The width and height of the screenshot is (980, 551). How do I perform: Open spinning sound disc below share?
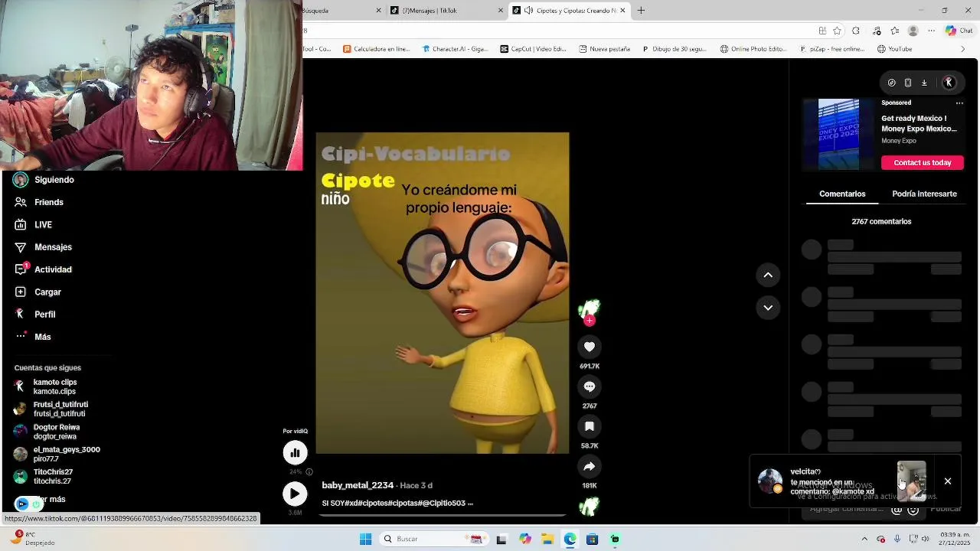589,506
